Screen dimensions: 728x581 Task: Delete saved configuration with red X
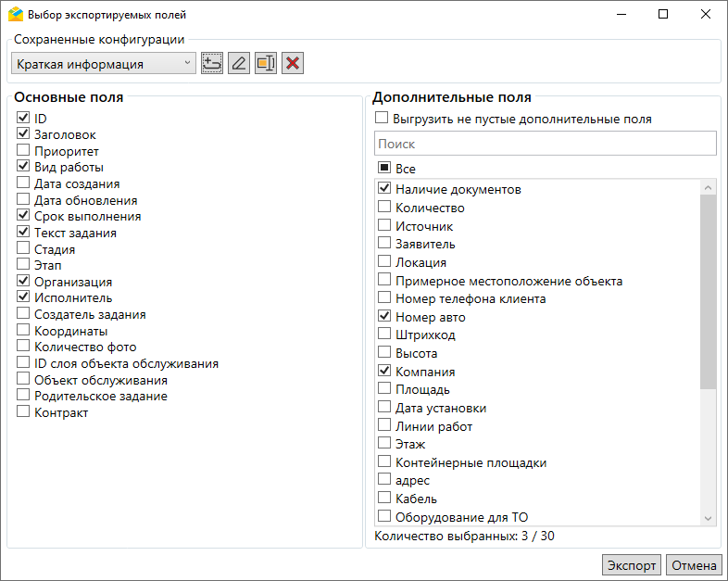pyautogui.click(x=293, y=63)
